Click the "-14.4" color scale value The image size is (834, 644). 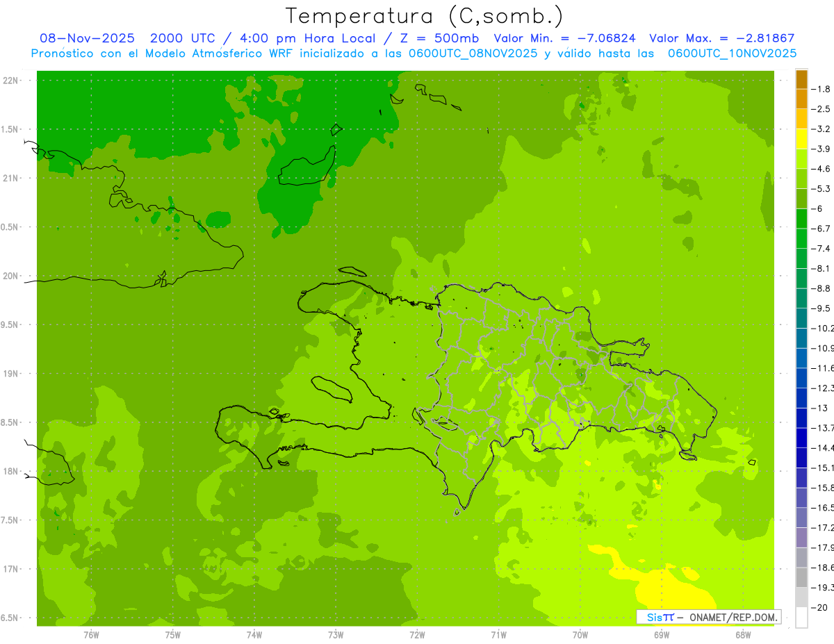point(823,447)
